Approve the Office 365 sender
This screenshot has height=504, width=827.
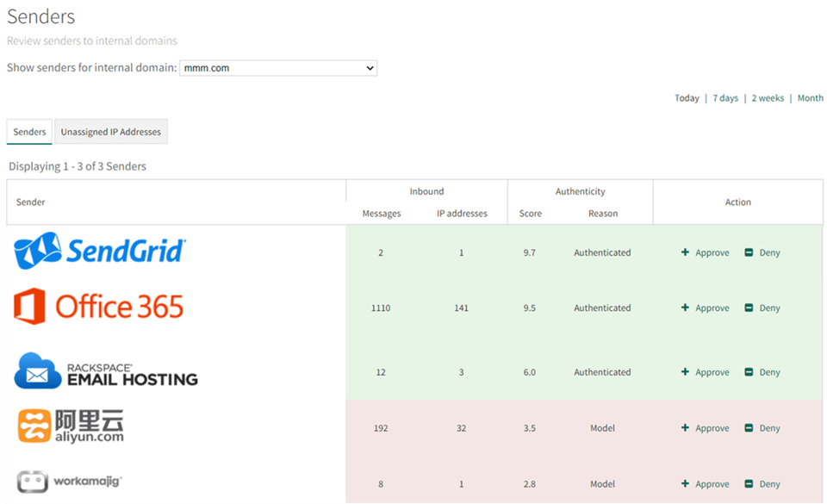[706, 308]
